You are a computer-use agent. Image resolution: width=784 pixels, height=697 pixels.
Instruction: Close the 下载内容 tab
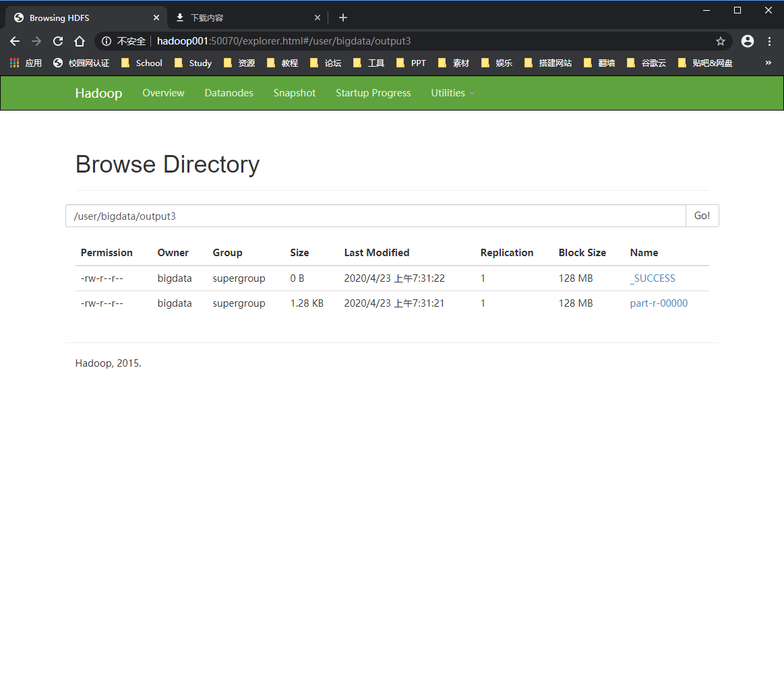coord(318,18)
